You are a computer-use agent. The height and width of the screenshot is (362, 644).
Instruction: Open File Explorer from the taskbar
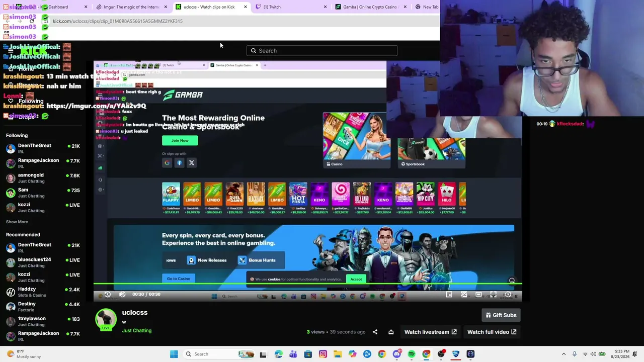[x=338, y=354]
